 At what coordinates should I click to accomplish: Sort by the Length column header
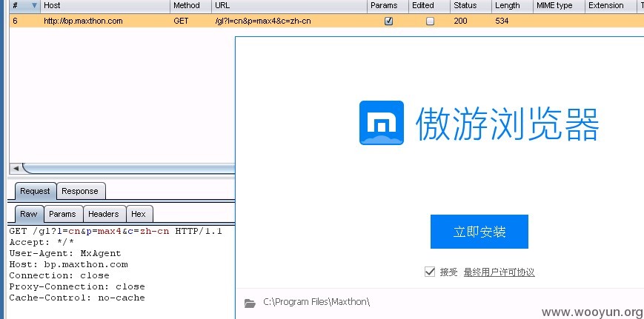pyautogui.click(x=512, y=6)
